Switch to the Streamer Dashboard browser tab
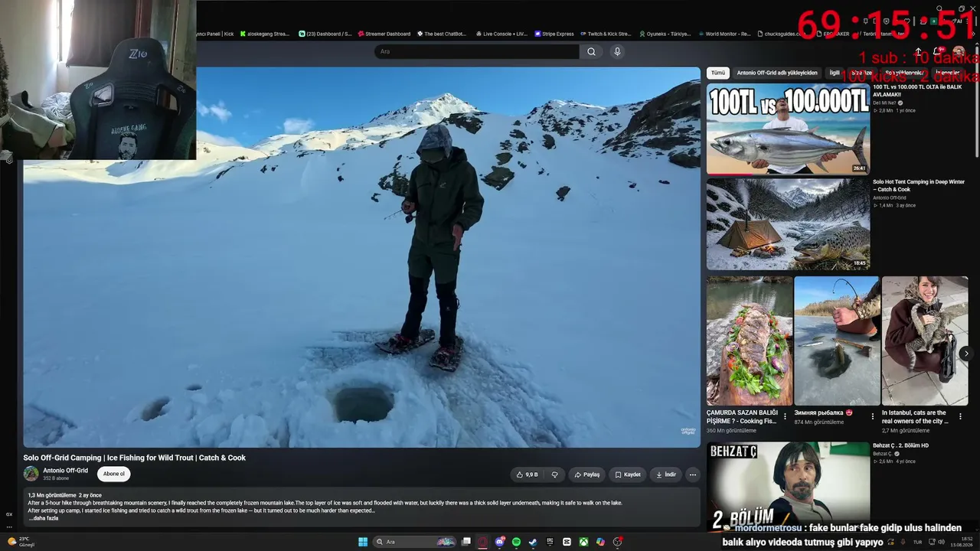Image resolution: width=980 pixels, height=551 pixels. [x=384, y=34]
